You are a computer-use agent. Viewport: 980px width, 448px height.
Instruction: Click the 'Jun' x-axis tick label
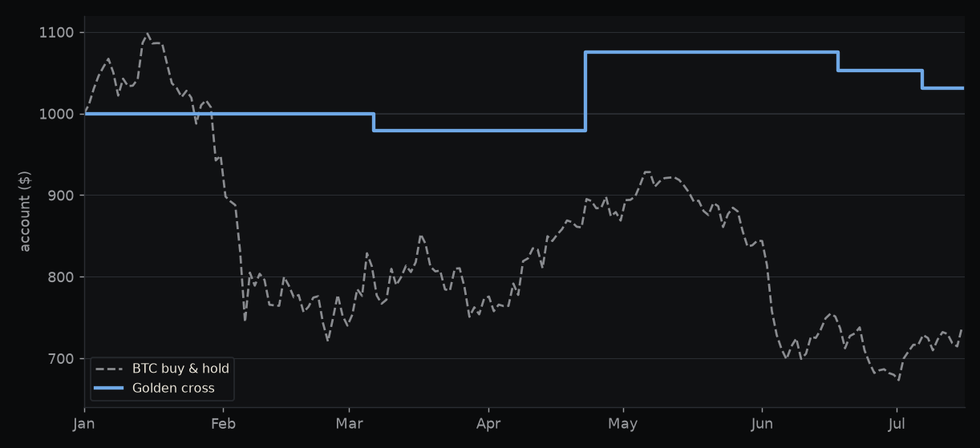pos(762,423)
